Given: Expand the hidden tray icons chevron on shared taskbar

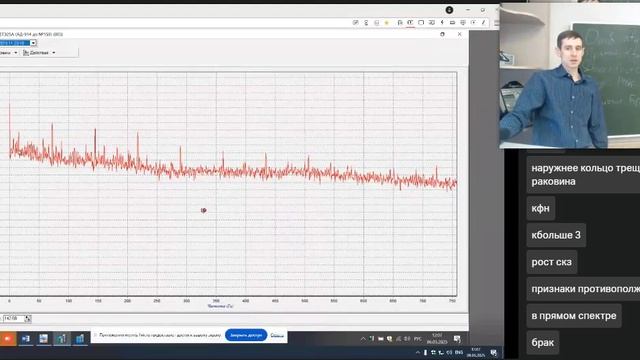Looking at the screenshot, I should pyautogui.click(x=362, y=339).
